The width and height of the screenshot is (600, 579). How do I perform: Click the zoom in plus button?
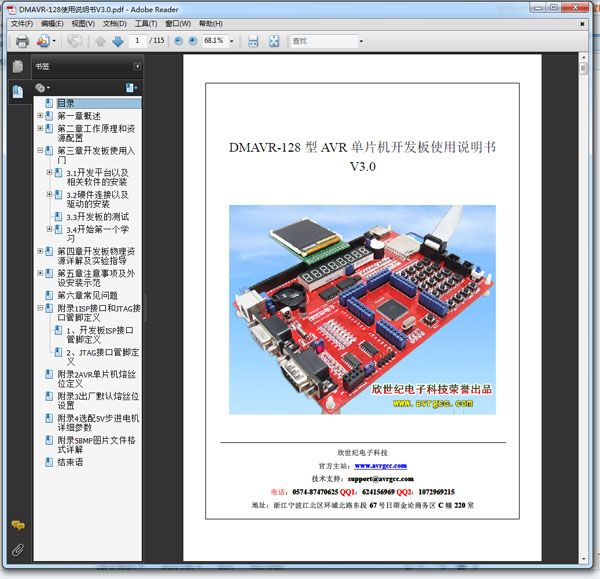click(193, 41)
